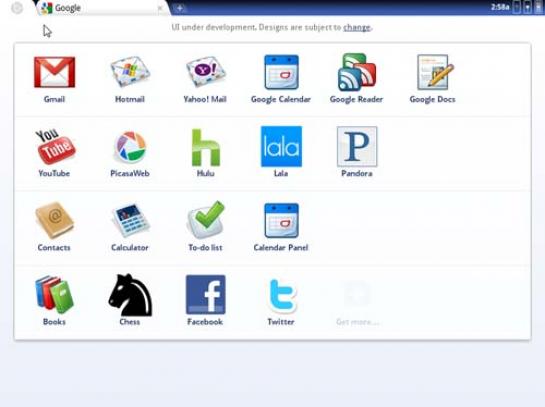
Task: Open the Gmail app icon
Action: [55, 72]
